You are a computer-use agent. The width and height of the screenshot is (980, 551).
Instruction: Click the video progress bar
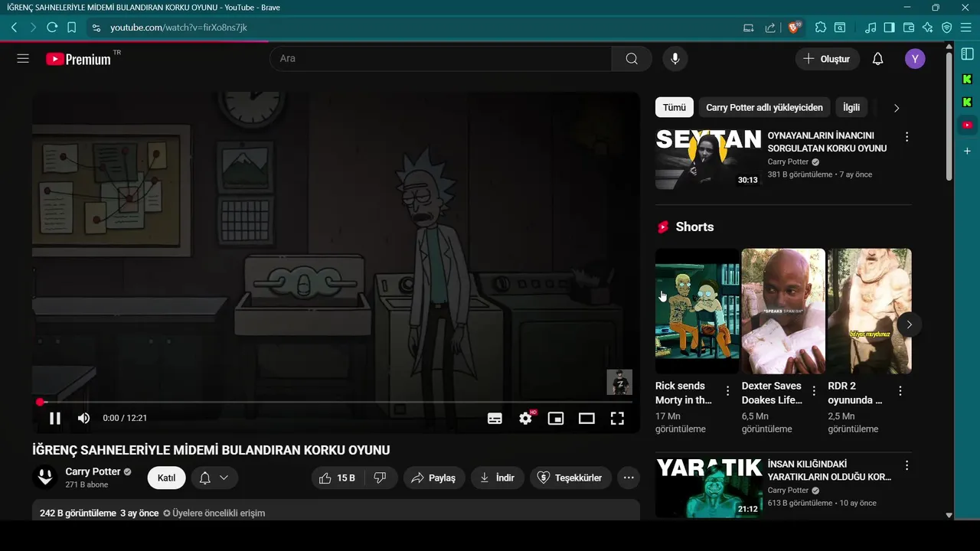tap(335, 402)
